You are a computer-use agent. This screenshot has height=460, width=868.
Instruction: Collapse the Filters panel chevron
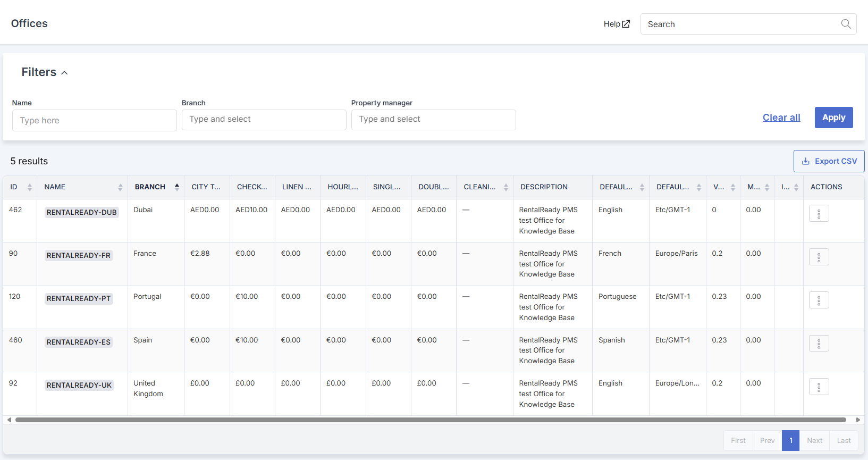[64, 73]
